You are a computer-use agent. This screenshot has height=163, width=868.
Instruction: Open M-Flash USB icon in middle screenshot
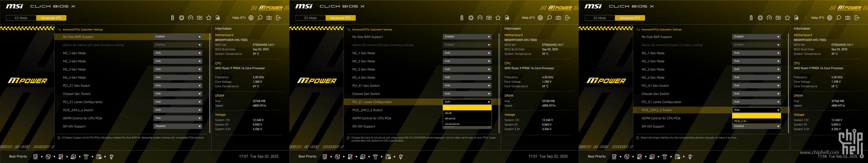coord(462,18)
